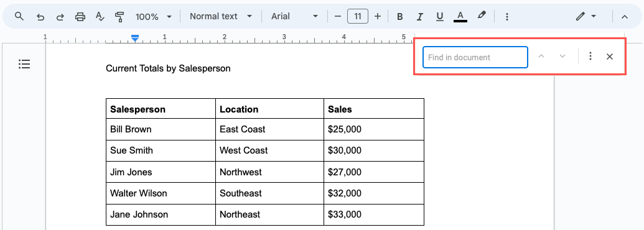The image size is (644, 230).
Task: Collapse the menus with the up chevron
Action: (x=625, y=17)
